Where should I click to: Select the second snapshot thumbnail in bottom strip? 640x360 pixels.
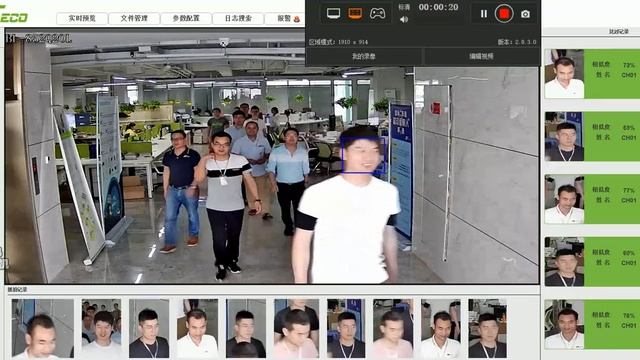101,329
